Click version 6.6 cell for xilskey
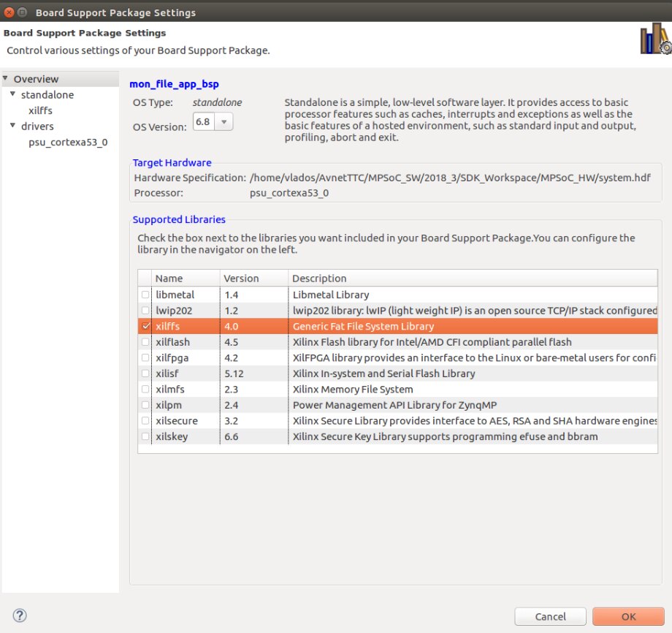 (x=232, y=436)
